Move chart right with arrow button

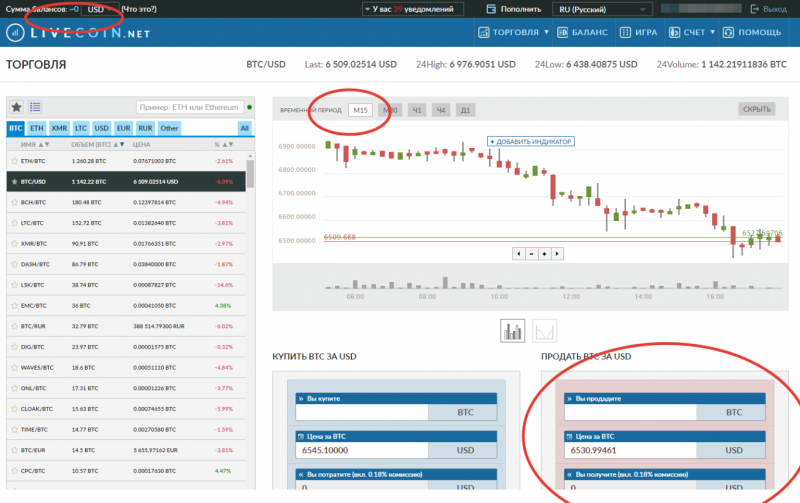(x=557, y=254)
